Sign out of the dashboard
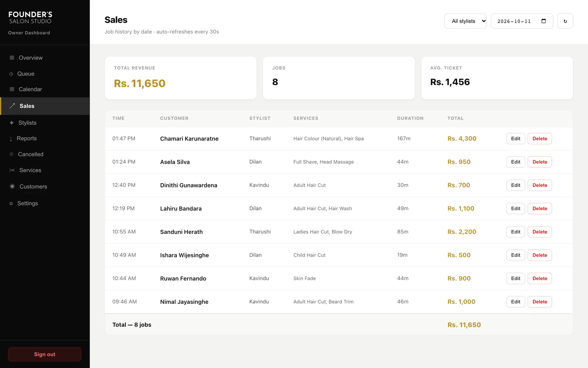This screenshot has width=588, height=368. 45,354
